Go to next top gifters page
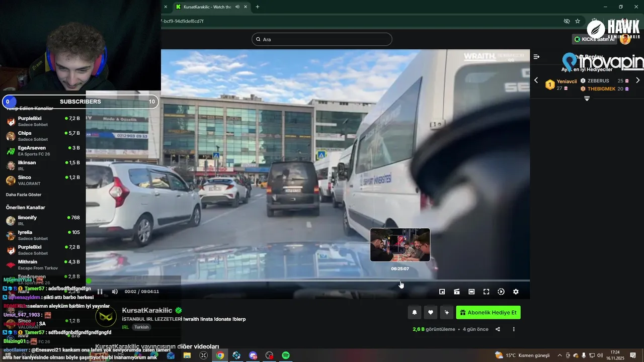Image resolution: width=644 pixels, height=362 pixels. coord(638,80)
